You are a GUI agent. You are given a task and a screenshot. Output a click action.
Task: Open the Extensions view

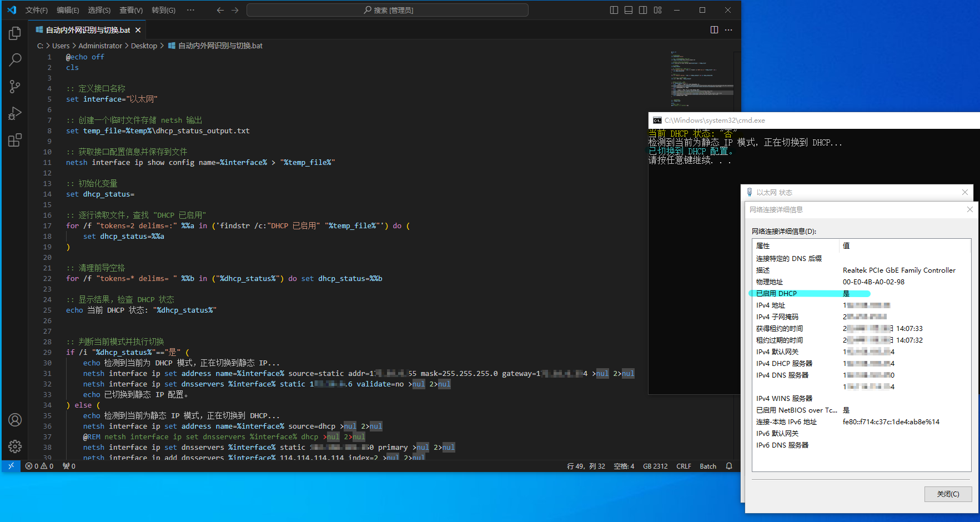[15, 140]
